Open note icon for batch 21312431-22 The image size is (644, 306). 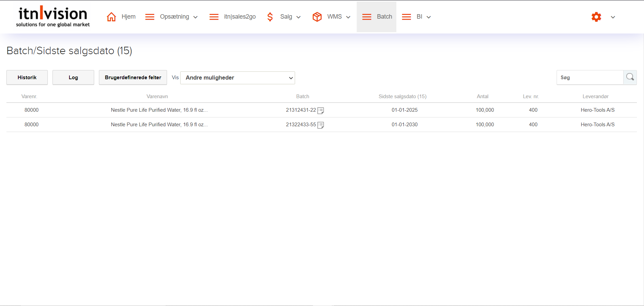[321, 110]
